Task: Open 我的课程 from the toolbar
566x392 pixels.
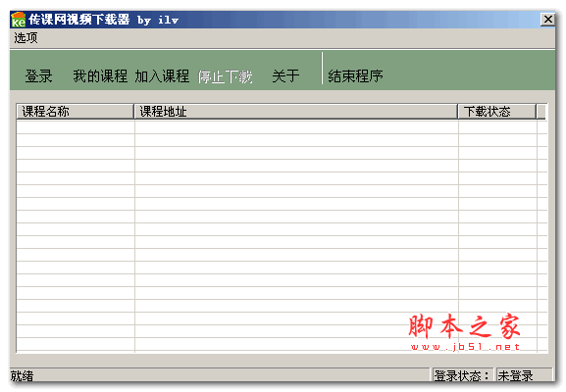Action: click(100, 76)
